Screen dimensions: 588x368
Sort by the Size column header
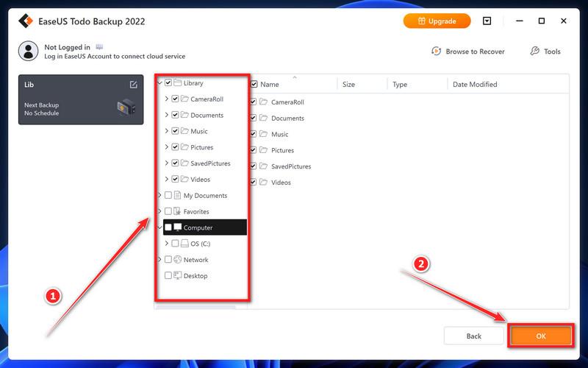[348, 85]
